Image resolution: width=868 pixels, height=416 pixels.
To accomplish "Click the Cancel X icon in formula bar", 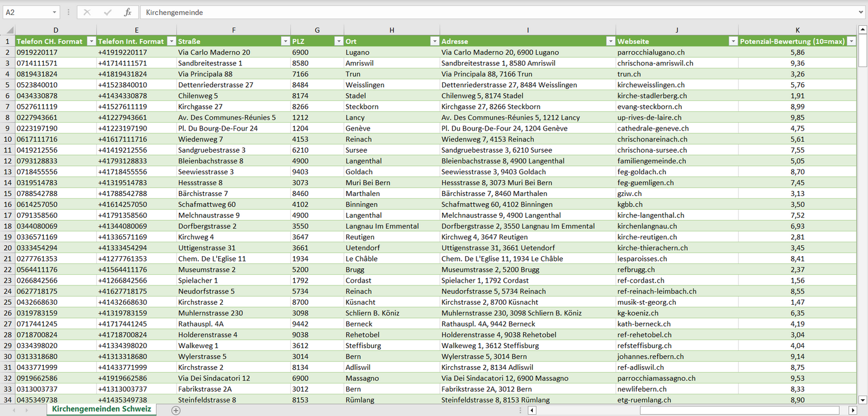I will (x=87, y=13).
